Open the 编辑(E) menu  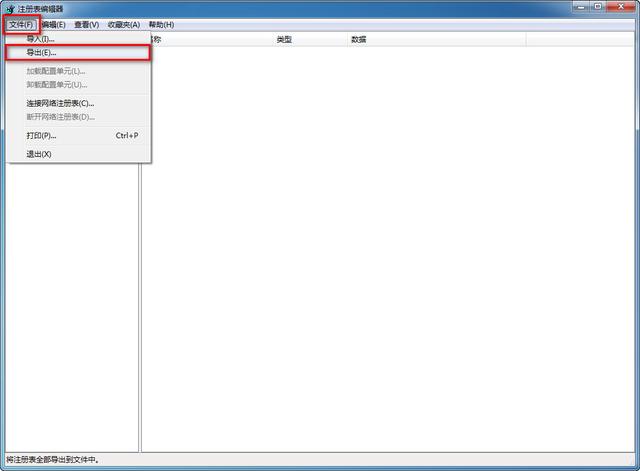pos(54,24)
